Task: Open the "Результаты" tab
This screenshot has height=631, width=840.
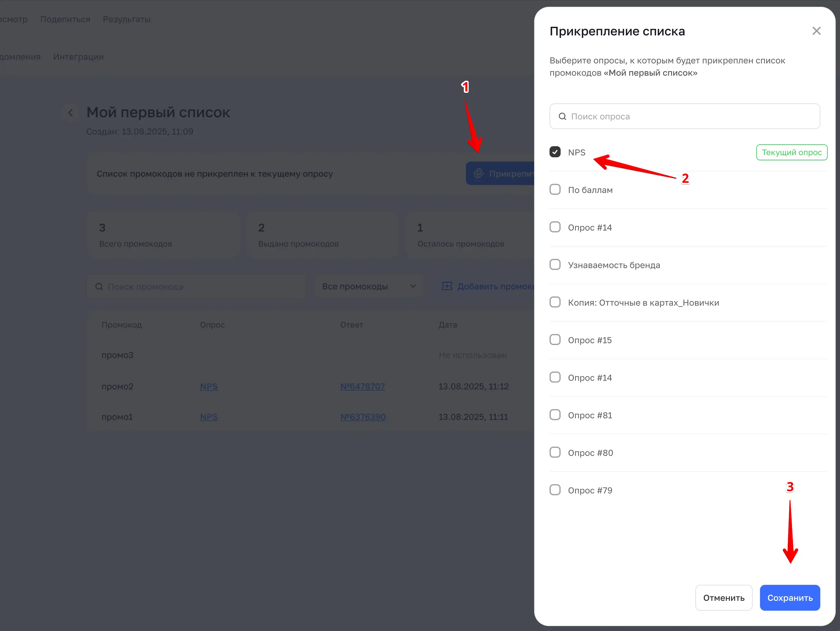Action: click(x=127, y=19)
